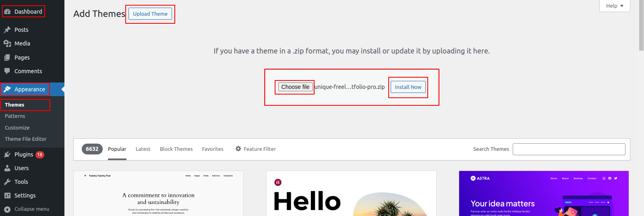Click the Tools wrench icon

tap(7, 182)
